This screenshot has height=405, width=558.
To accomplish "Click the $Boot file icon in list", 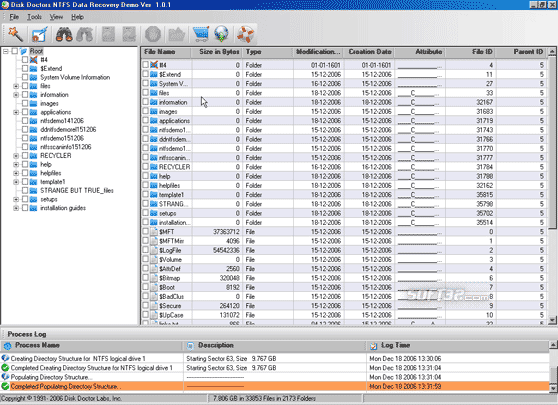I will tap(154, 287).
